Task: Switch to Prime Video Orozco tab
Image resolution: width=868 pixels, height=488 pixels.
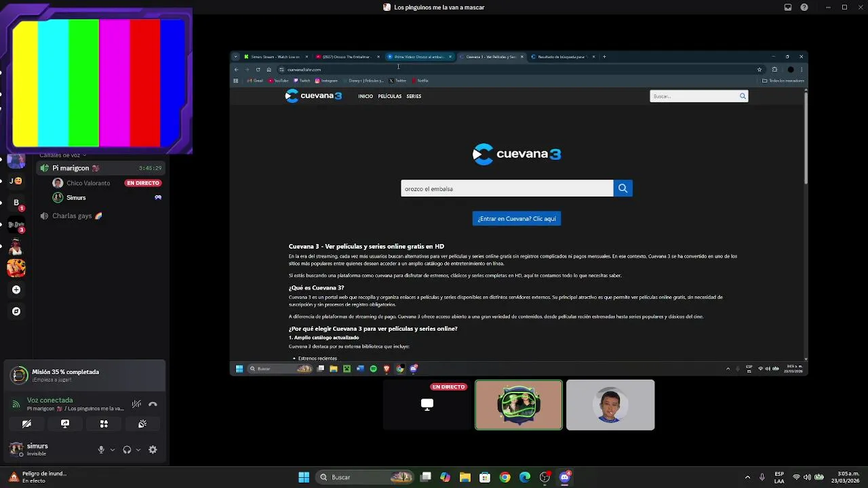Action: point(418,57)
